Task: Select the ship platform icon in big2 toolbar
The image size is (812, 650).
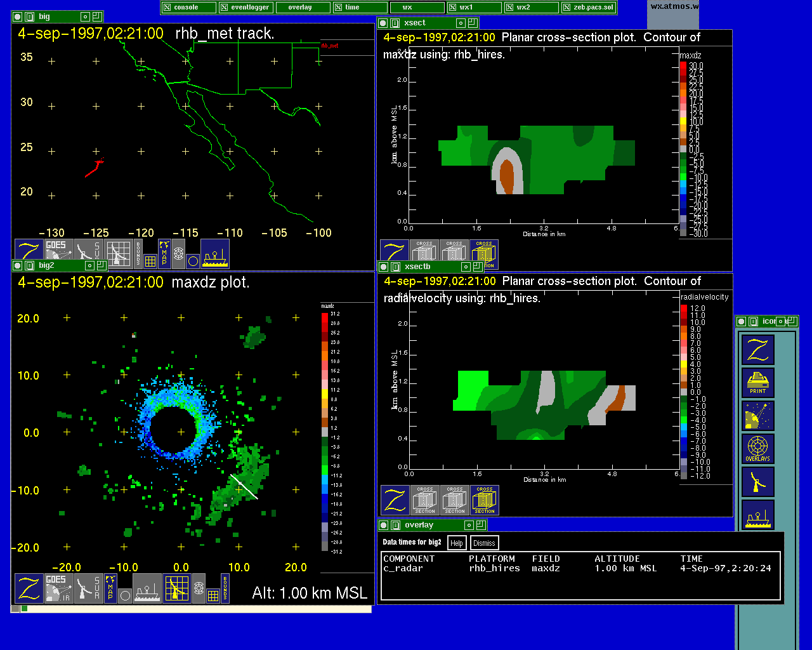Action: (147, 588)
